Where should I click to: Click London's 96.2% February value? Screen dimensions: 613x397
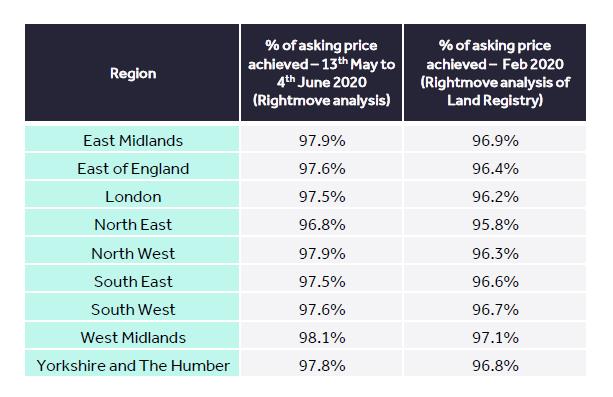tap(495, 197)
